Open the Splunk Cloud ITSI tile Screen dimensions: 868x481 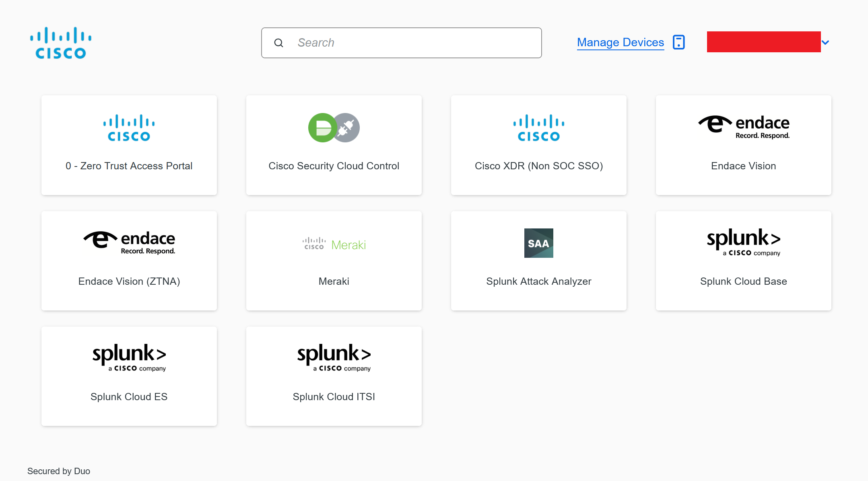click(334, 376)
